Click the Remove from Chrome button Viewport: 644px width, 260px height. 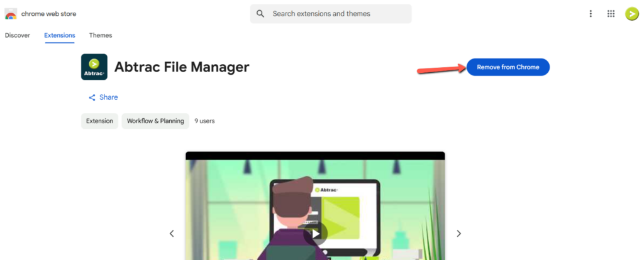pyautogui.click(x=508, y=67)
